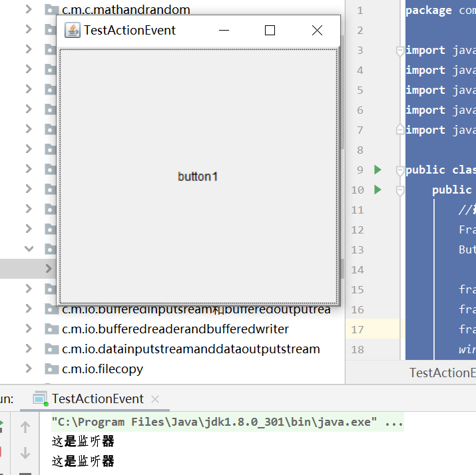Click the folder icon of c.m.io.datainputstreamanddataoutputstream
The height and width of the screenshot is (475, 476).
(x=52, y=349)
